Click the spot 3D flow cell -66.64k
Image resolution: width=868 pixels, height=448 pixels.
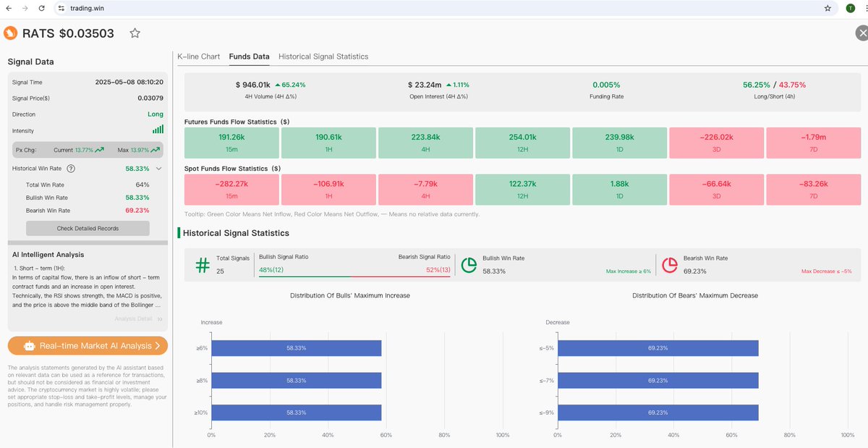click(716, 190)
